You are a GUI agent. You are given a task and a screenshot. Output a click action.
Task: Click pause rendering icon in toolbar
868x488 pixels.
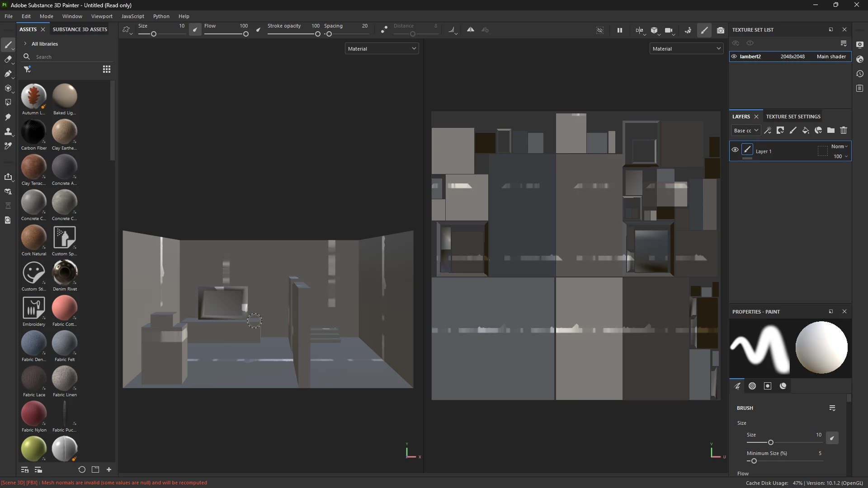click(620, 30)
